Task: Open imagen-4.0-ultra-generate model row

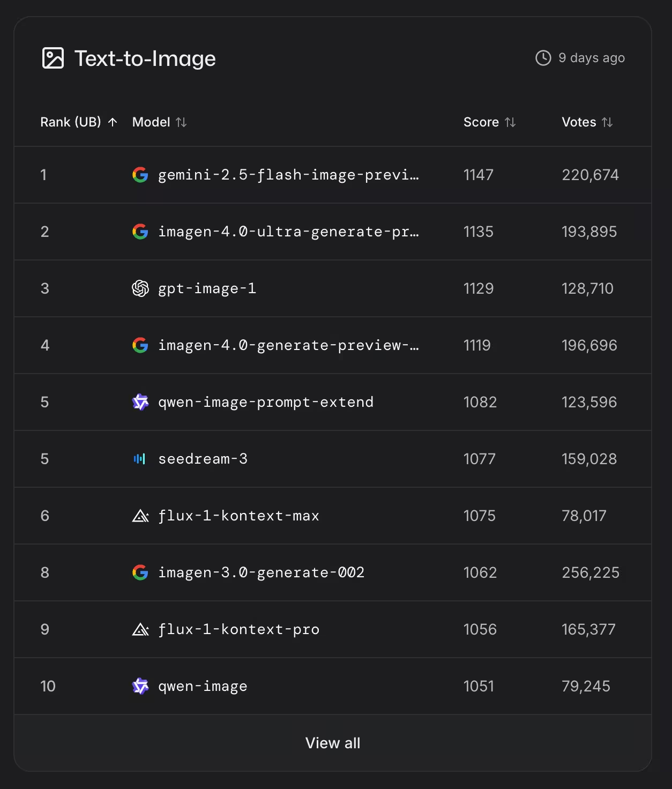Action: tap(288, 232)
